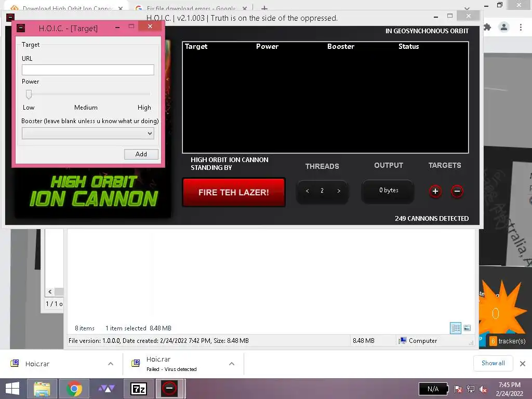The height and width of the screenshot is (399, 532).
Task: Open first Hoic.rar download options chevron
Action: 111,364
